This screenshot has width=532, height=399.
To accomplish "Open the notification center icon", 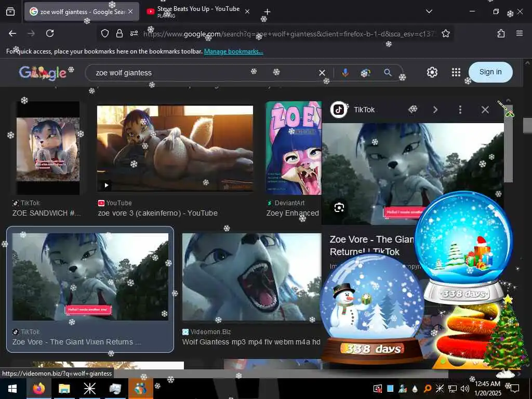I will click(515, 388).
